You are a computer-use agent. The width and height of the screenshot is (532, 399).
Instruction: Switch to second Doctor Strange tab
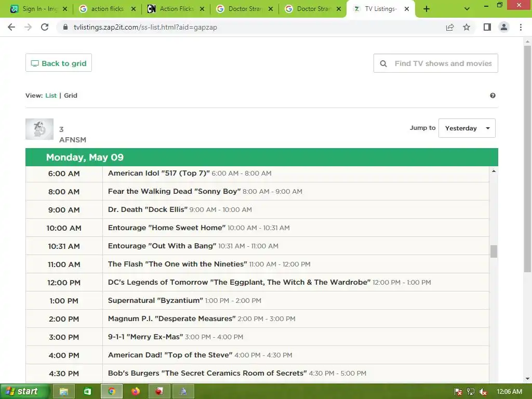tap(313, 9)
